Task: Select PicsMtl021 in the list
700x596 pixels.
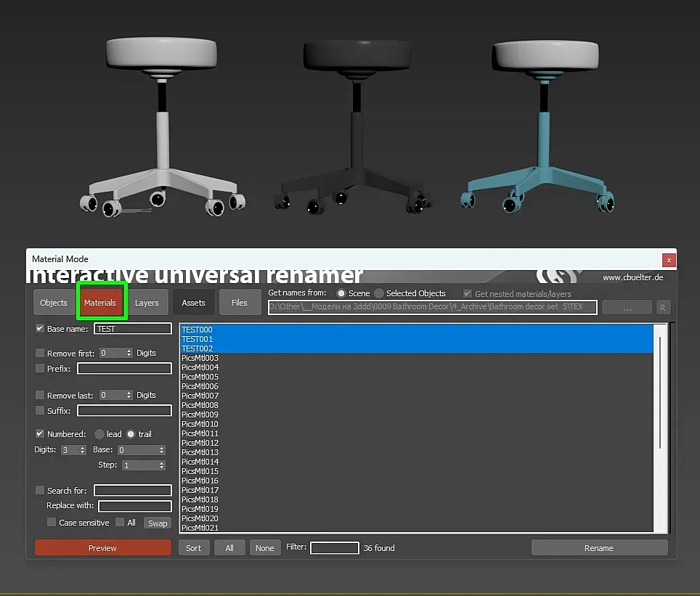Action: pyautogui.click(x=416, y=528)
